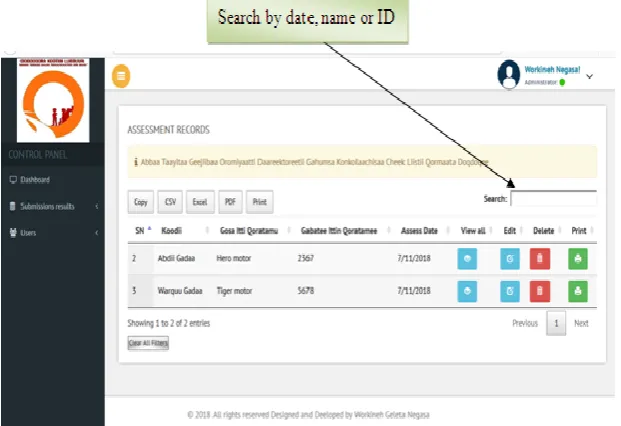Expand the user account dropdown chevron
This screenshot has width=621, height=426.
589,76
